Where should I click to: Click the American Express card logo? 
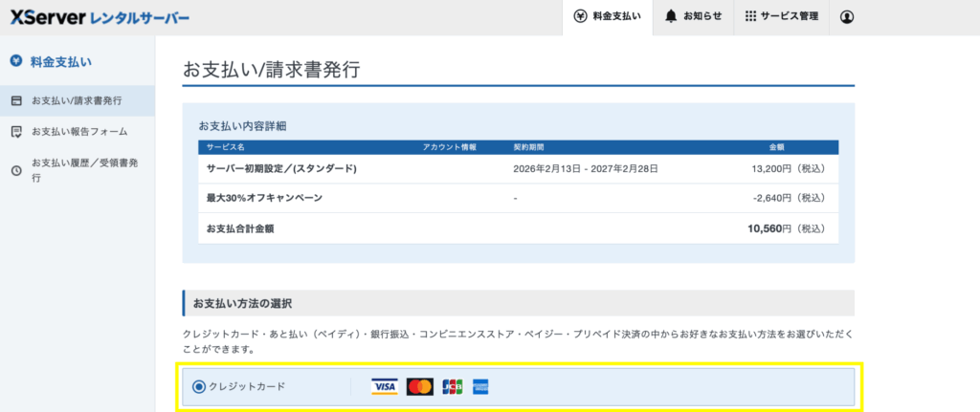tap(480, 387)
